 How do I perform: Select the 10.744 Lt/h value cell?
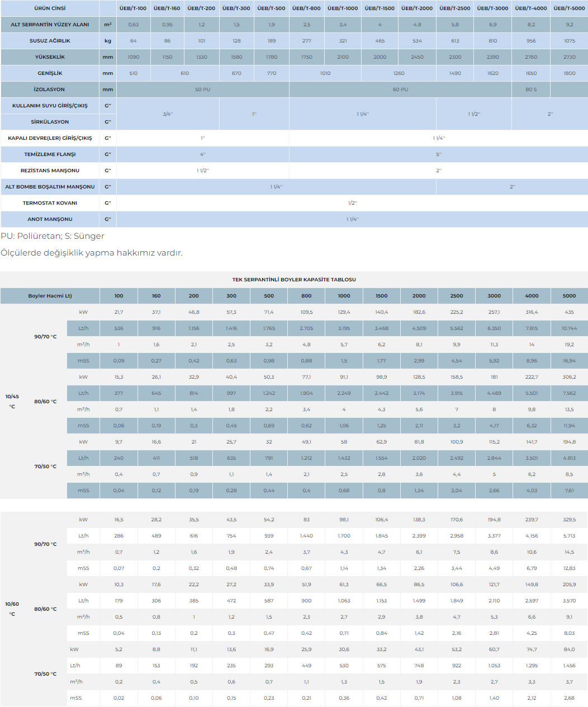pyautogui.click(x=569, y=328)
